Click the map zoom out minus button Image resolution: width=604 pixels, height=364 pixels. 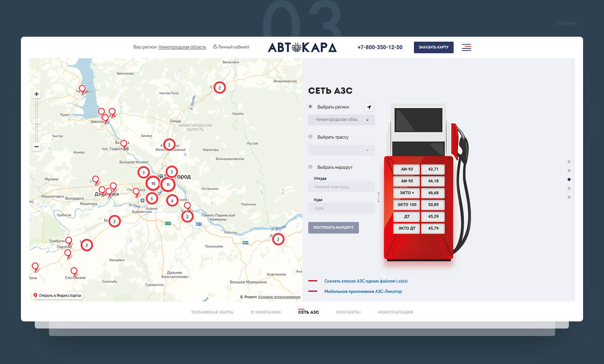click(36, 147)
